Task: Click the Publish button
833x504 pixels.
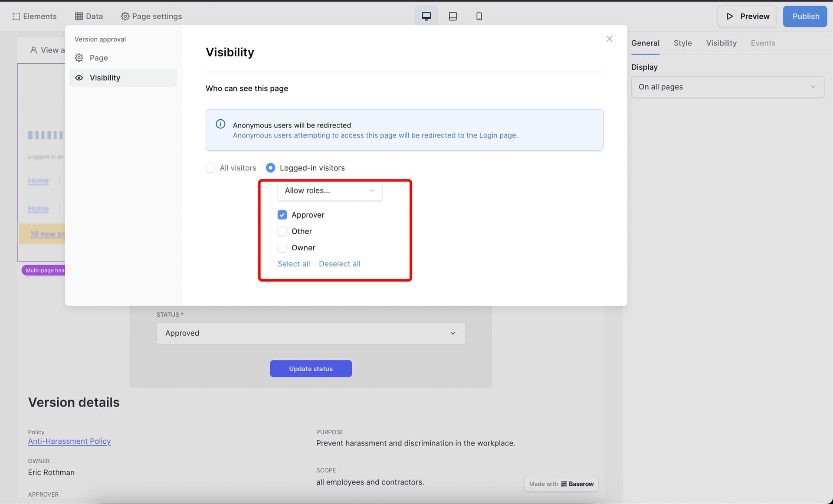Action: pyautogui.click(x=805, y=16)
